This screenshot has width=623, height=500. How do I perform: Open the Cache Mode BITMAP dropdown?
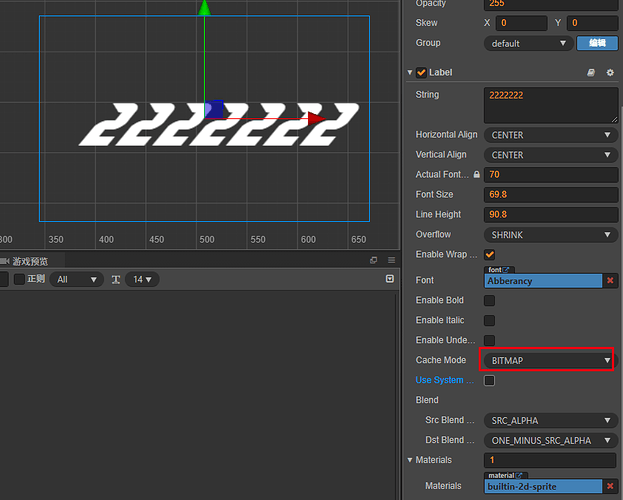(551, 360)
